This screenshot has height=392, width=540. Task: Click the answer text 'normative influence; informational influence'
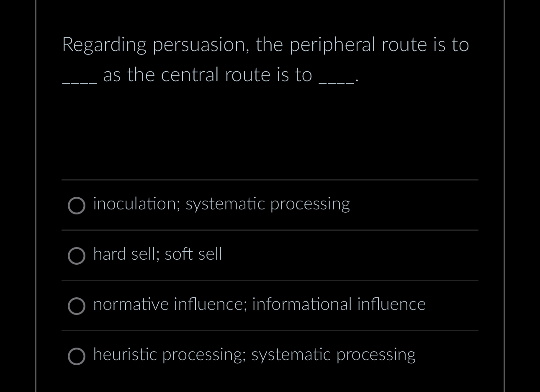tap(259, 305)
